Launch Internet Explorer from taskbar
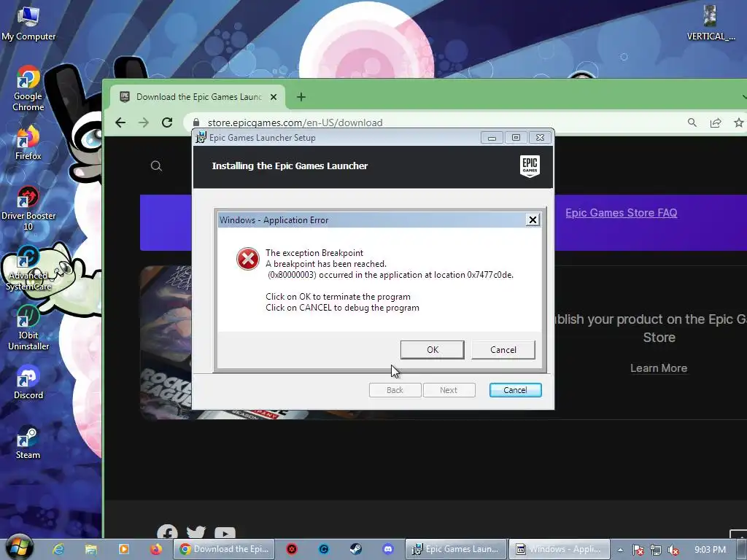The width and height of the screenshot is (747, 560). tap(58, 549)
